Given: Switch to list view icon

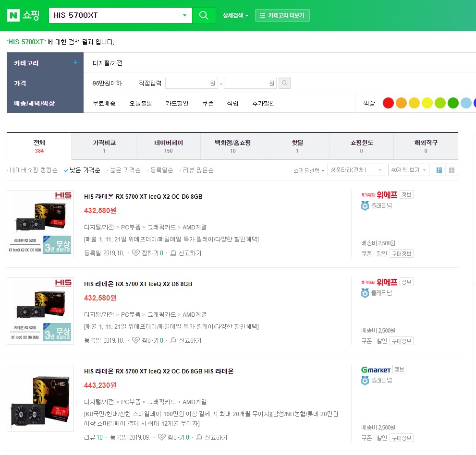Looking at the screenshot, I should (439, 170).
